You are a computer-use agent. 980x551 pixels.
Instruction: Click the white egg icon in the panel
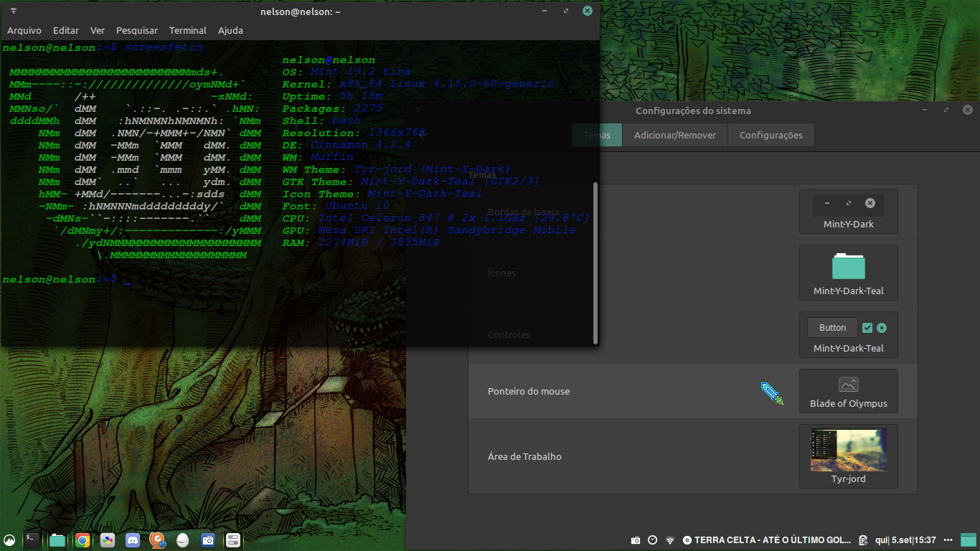pyautogui.click(x=183, y=540)
